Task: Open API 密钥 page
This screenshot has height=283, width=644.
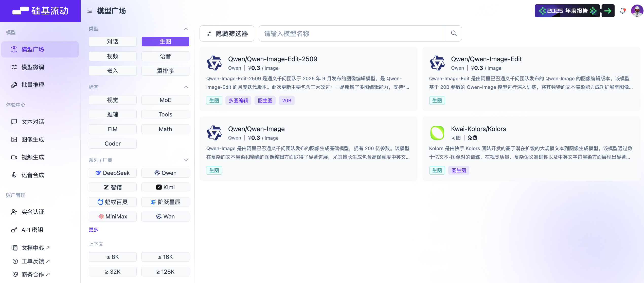Action: [32, 230]
